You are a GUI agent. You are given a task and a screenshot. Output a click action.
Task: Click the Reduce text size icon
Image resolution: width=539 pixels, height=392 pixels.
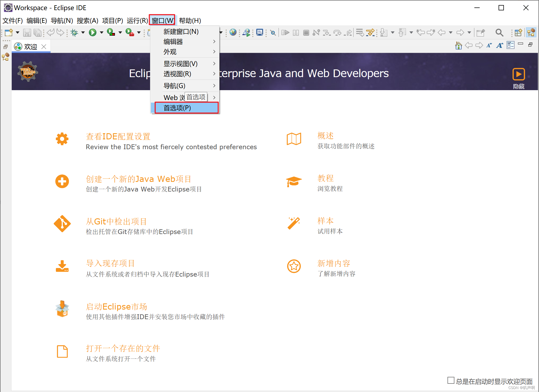click(x=489, y=45)
